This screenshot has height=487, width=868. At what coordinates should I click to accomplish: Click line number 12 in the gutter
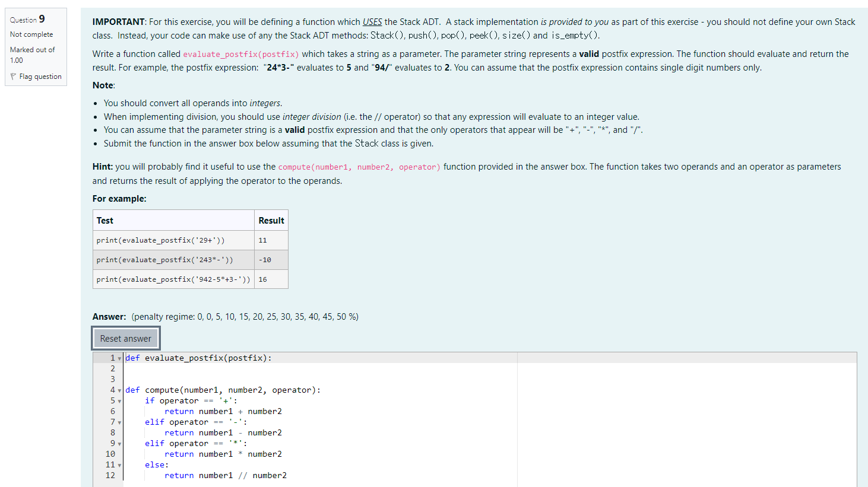(x=111, y=475)
